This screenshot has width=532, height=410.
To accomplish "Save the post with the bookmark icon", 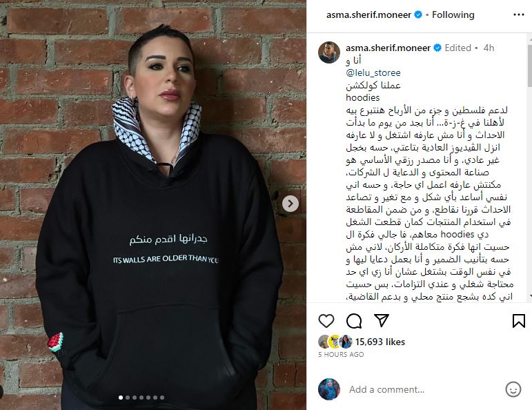I will click(519, 321).
